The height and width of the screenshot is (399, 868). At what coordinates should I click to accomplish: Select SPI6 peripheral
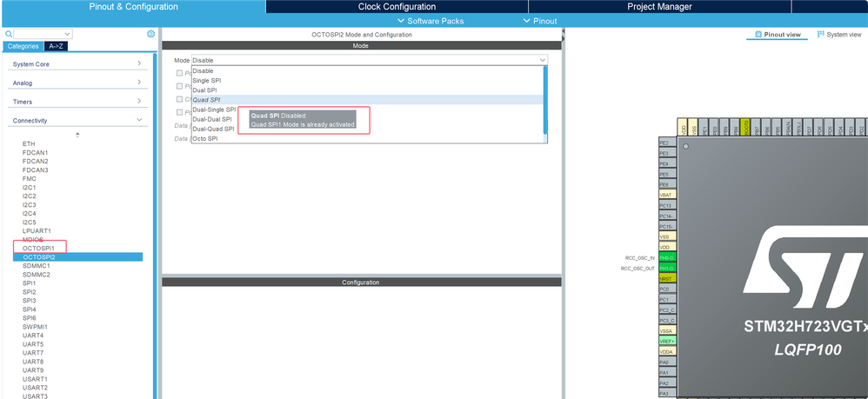coord(30,318)
